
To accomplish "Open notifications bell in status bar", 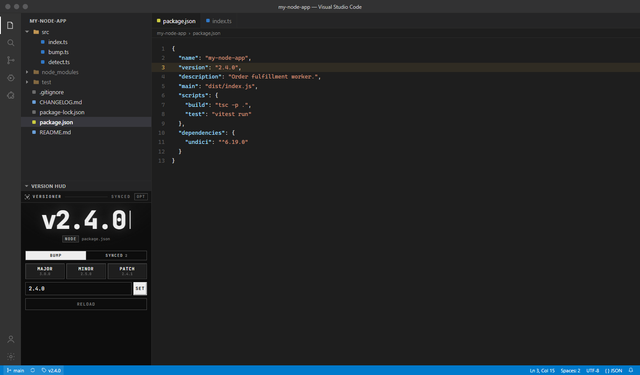I will [631, 371].
